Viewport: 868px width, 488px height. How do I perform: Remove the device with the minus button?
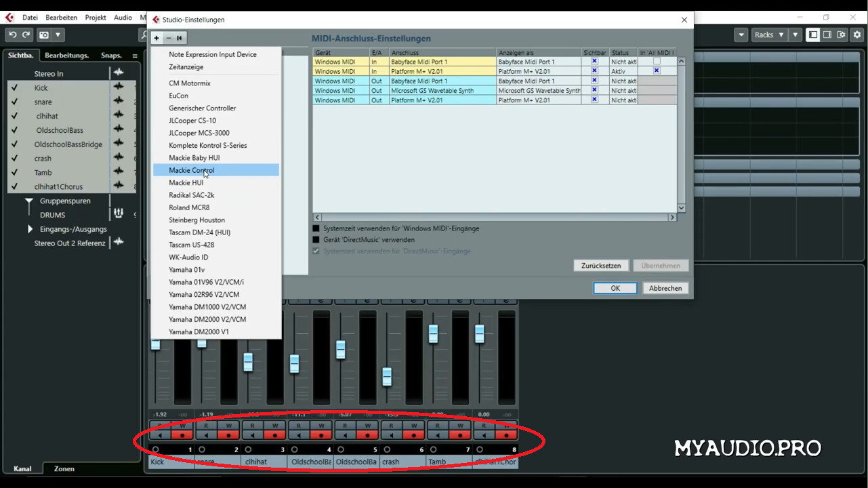tap(169, 38)
